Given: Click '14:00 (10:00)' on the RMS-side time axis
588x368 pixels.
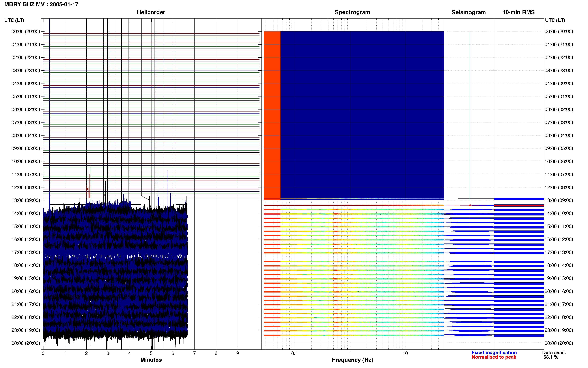Looking at the screenshot, I should click(559, 213).
